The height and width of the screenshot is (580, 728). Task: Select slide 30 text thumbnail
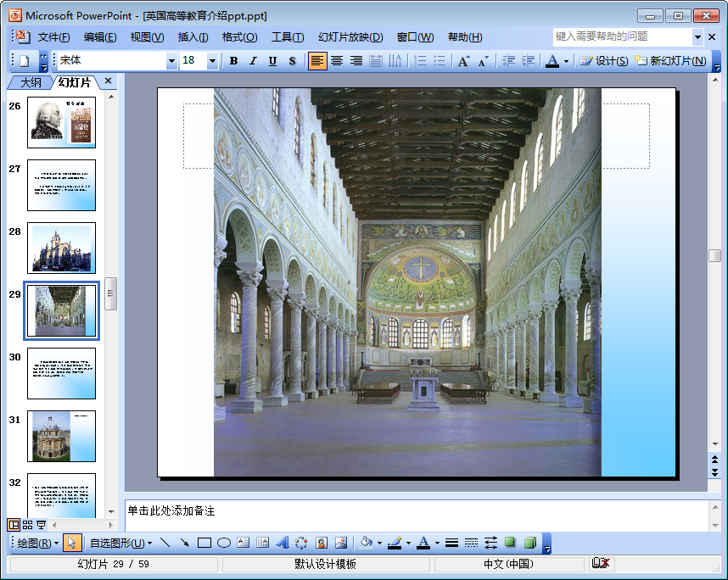61,373
